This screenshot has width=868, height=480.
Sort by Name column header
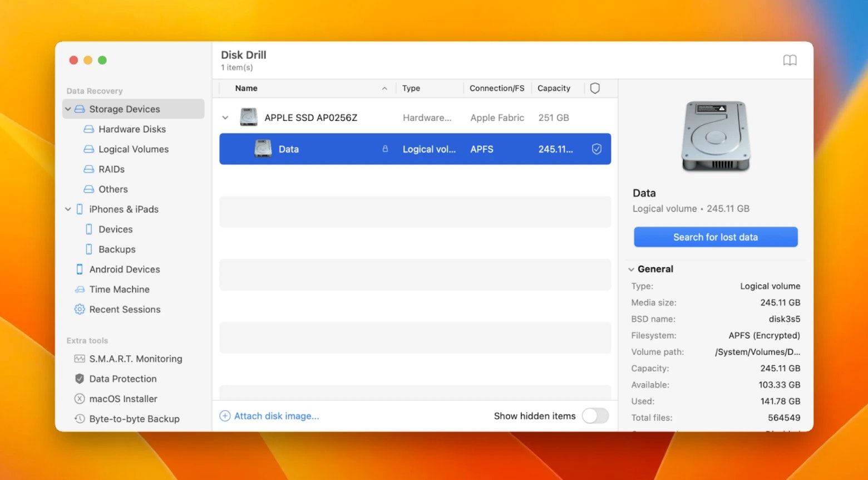coord(246,89)
